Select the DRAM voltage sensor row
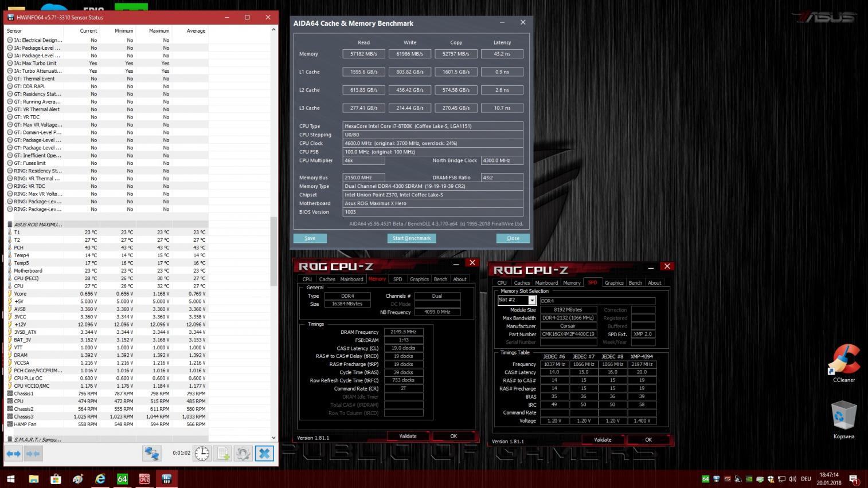The image size is (868, 488). click(x=107, y=355)
